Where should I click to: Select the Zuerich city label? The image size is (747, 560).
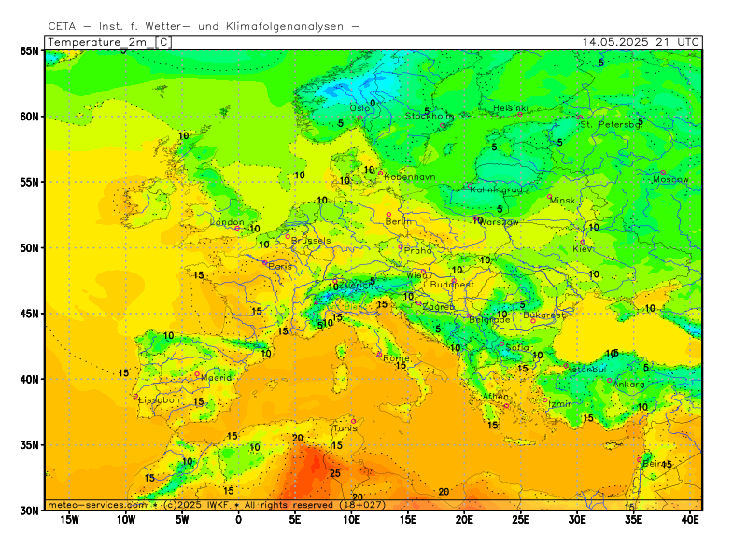355,286
